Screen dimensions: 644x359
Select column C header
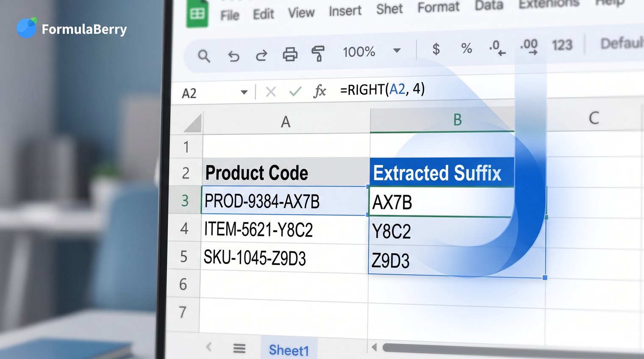coord(594,118)
